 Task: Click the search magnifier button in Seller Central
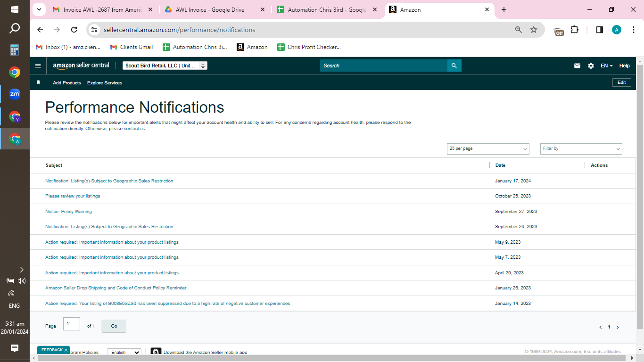click(x=454, y=66)
